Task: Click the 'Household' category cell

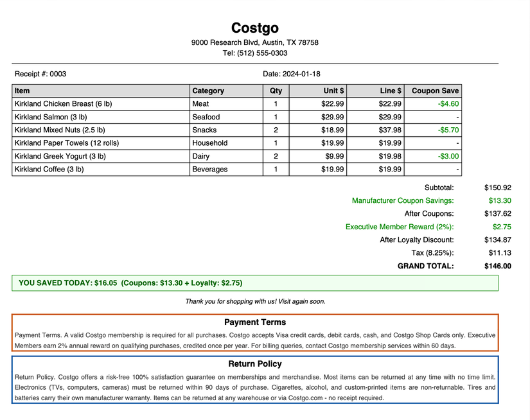Action: tap(226, 143)
